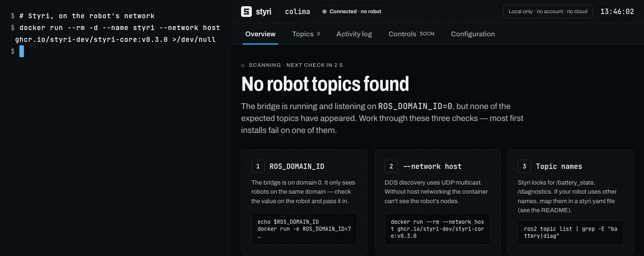Click the Styri looks for /battery_state text
Viewport: 644px width, 256px height.
click(568, 196)
